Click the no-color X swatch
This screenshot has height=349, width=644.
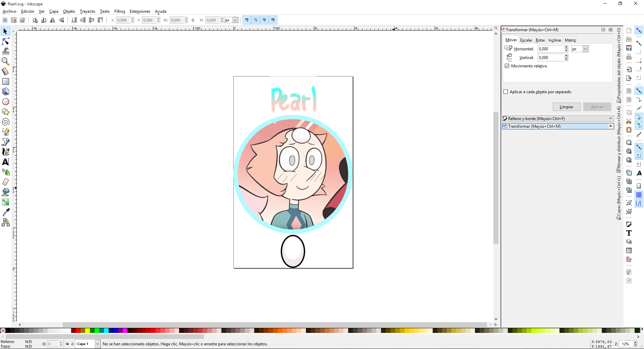3,331
